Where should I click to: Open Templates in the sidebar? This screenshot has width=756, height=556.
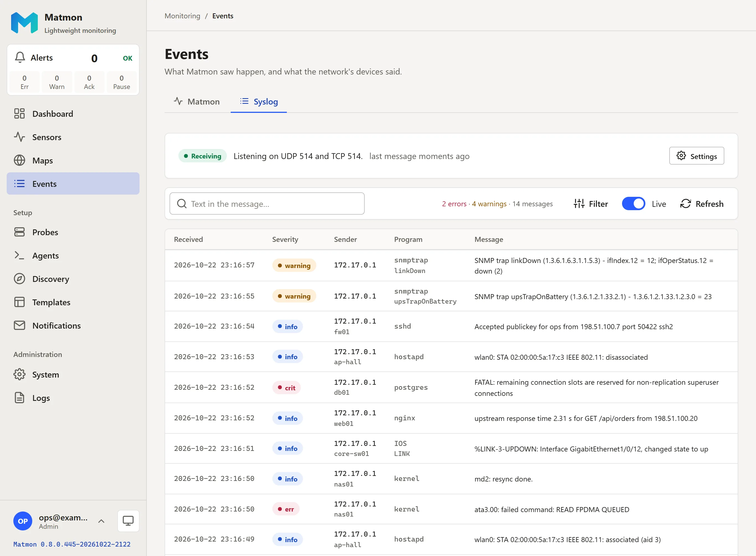click(x=73, y=302)
